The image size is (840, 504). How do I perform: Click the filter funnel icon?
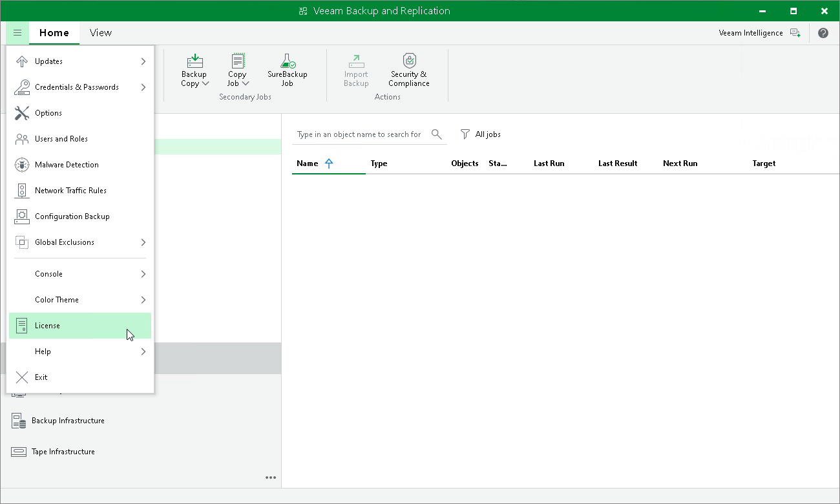tap(465, 134)
